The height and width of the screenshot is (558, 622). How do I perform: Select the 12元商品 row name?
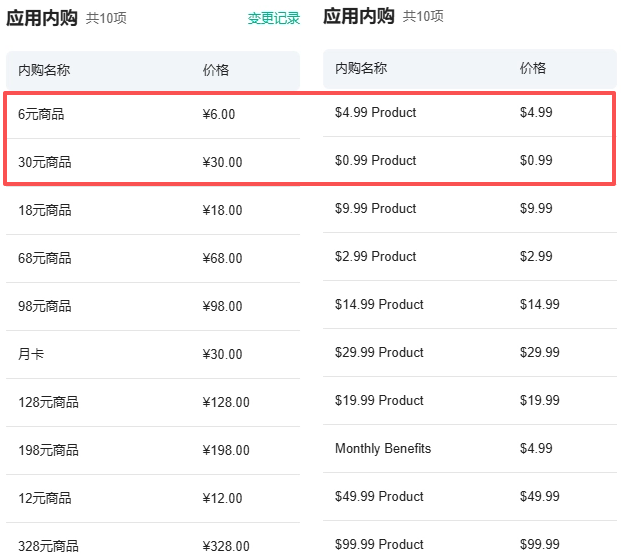point(44,498)
